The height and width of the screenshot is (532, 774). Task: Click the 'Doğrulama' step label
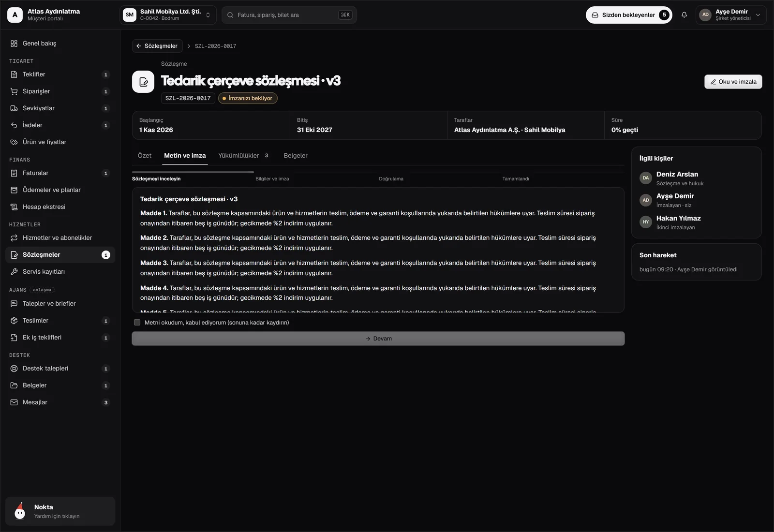pos(391,179)
